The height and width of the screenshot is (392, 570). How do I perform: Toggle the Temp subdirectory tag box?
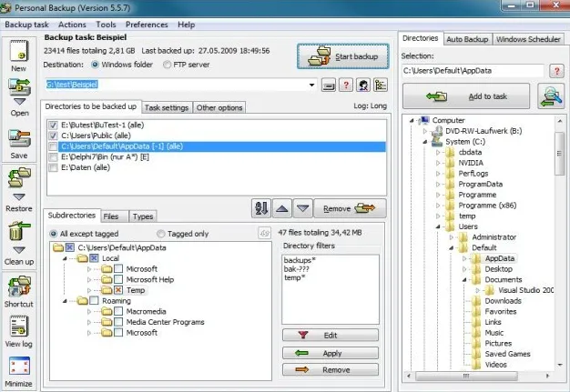(x=118, y=290)
